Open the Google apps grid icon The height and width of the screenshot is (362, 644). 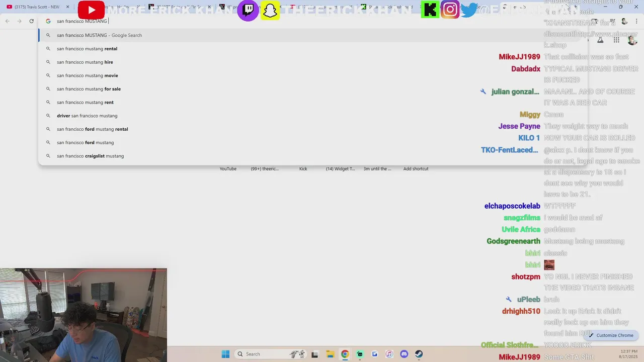click(616, 40)
